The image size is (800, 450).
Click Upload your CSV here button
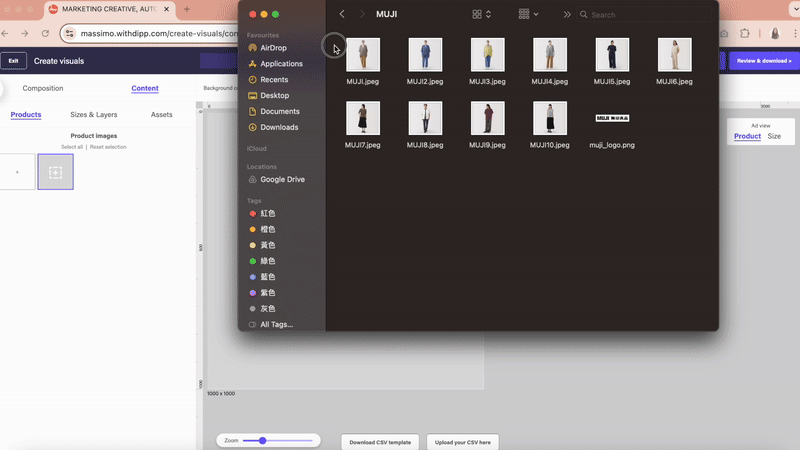[463, 442]
